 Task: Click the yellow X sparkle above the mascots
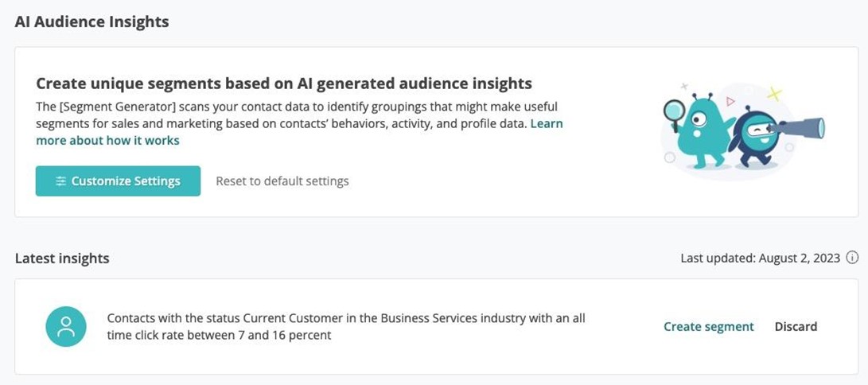click(x=774, y=94)
